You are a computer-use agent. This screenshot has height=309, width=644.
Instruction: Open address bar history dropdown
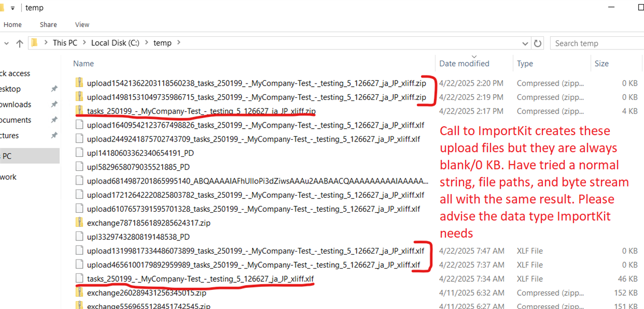(x=526, y=43)
